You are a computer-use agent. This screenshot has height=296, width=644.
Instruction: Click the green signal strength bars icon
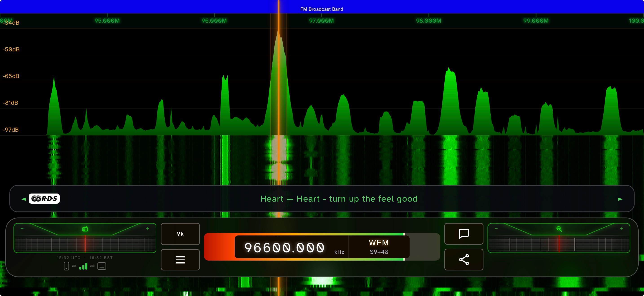83,266
